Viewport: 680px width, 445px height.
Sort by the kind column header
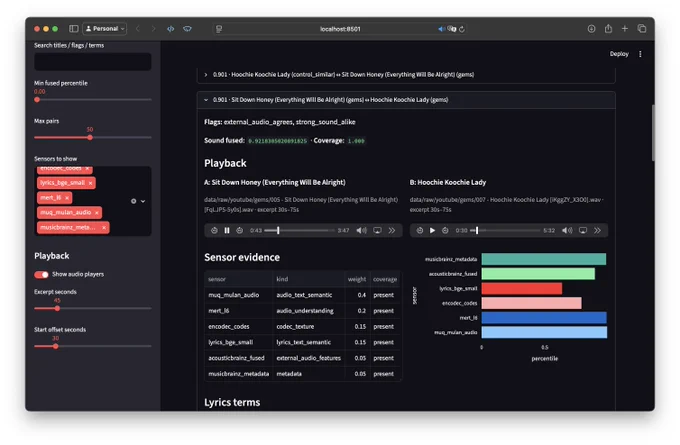click(308, 279)
